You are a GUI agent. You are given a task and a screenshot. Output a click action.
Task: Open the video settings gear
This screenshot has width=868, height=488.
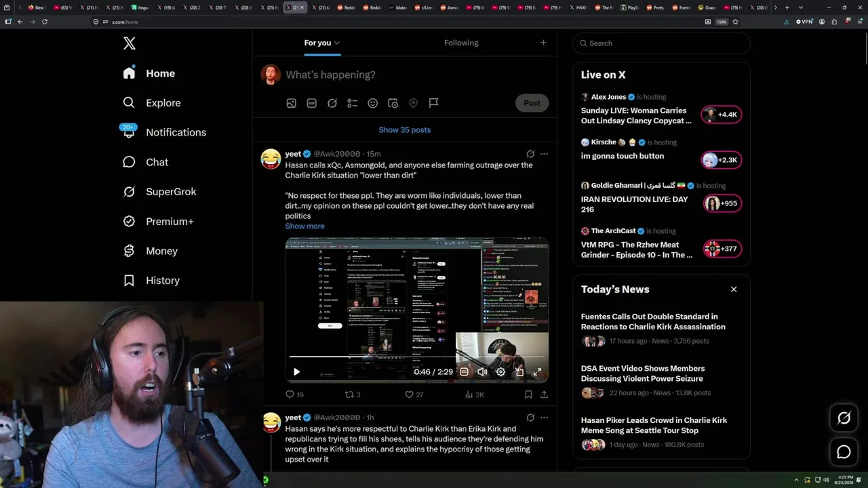500,372
